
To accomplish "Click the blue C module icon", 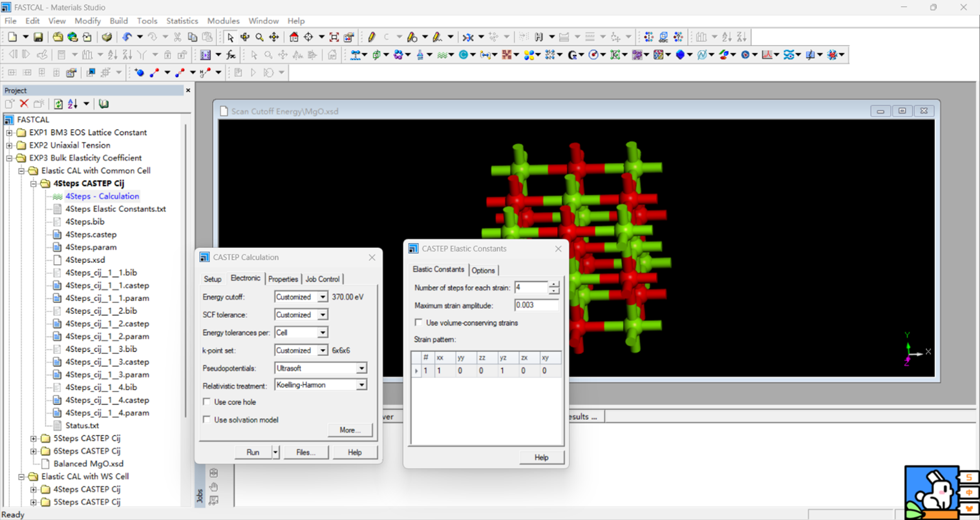I will point(463,55).
